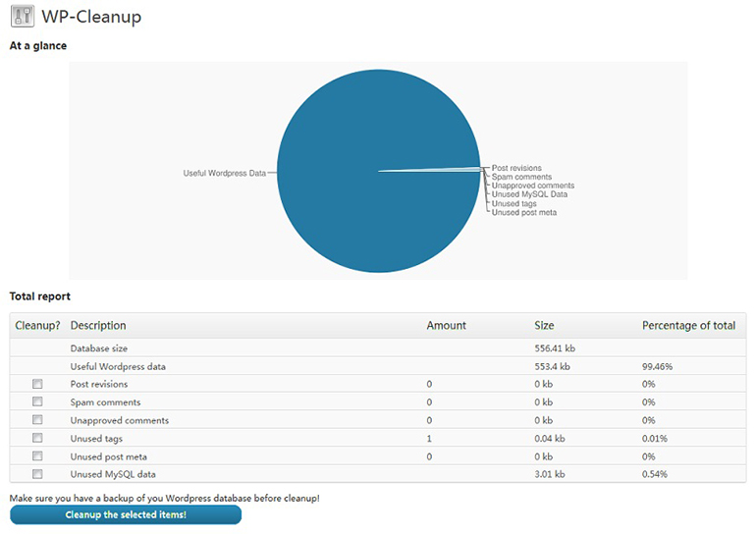Click the WP-Cleanup tools icon

point(22,17)
